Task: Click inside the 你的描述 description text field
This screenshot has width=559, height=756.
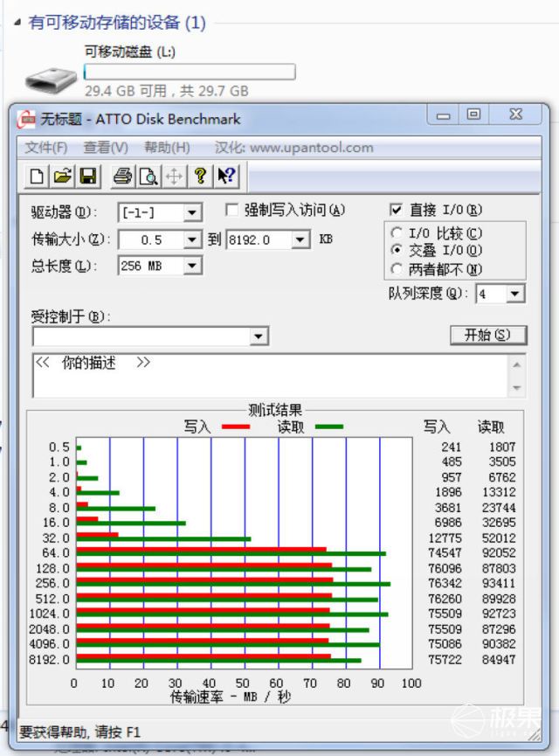Action: coord(270,376)
